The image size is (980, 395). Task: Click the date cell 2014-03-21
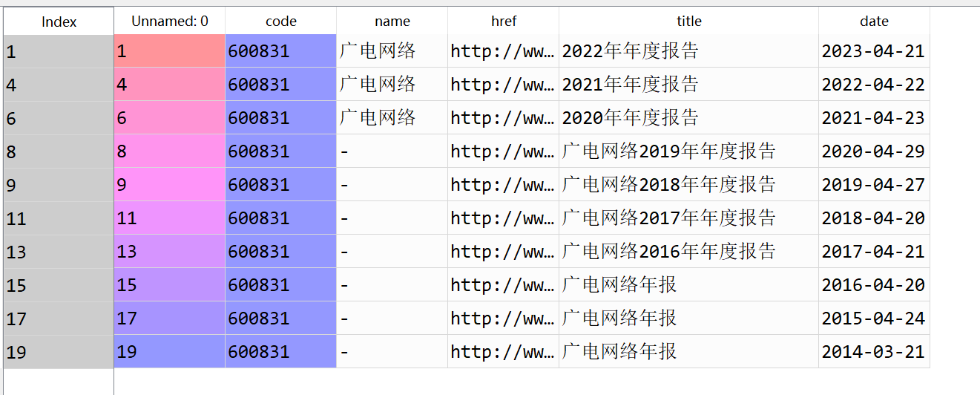[x=875, y=352]
